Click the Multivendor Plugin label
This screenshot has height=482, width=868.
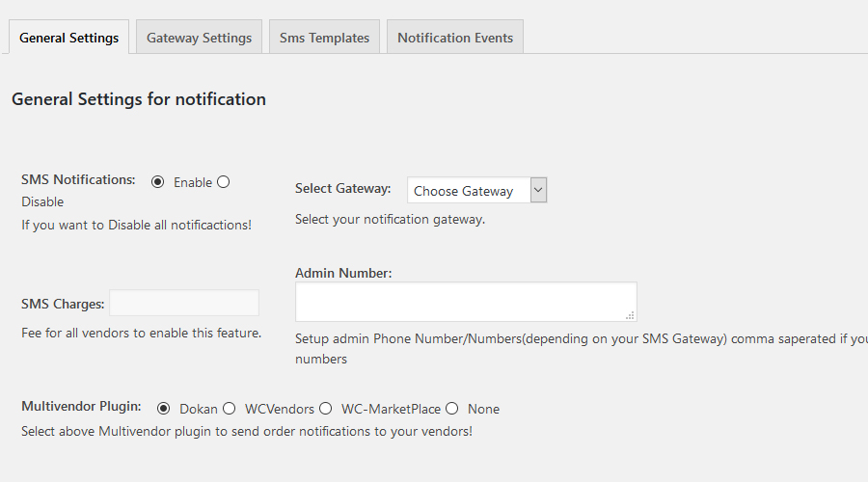tap(81, 406)
